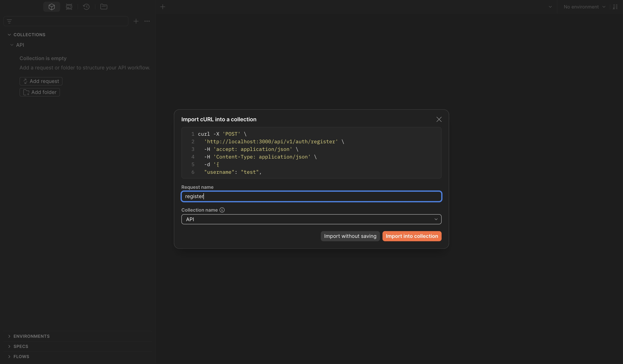The height and width of the screenshot is (364, 623).
Task: Open the tab list chevron dropdown
Action: pyautogui.click(x=550, y=7)
